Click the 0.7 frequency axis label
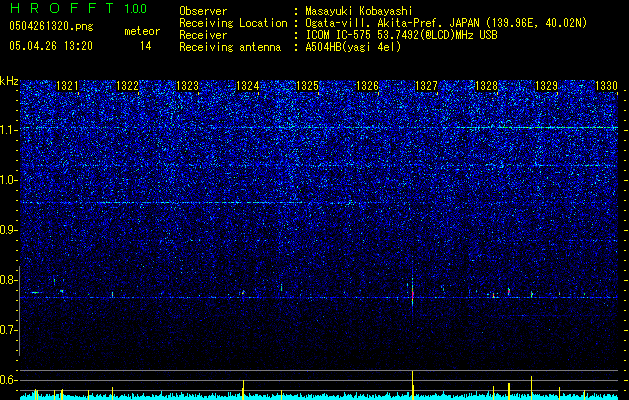The height and width of the screenshot is (400, 629). coord(9,330)
